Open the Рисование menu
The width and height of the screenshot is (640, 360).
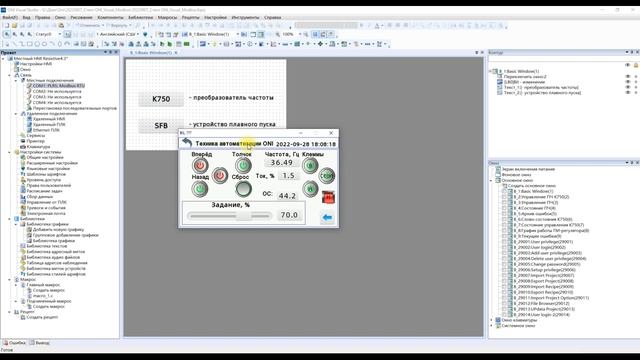(x=81, y=18)
